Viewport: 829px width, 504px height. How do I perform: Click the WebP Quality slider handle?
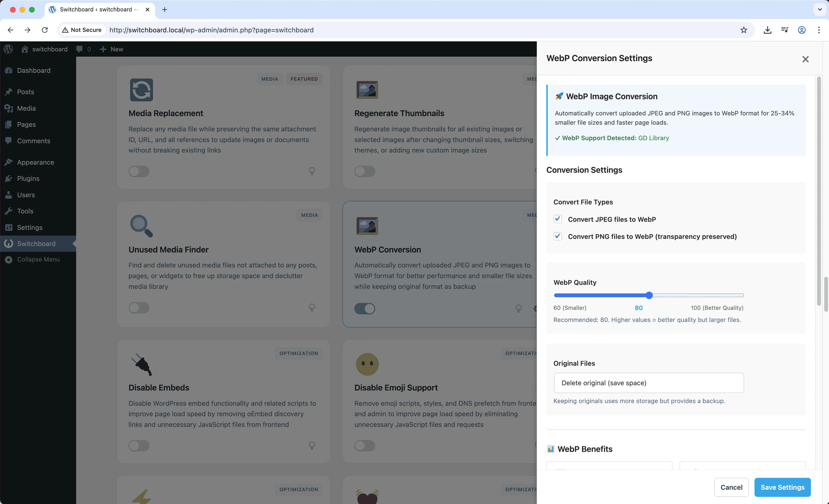(649, 295)
